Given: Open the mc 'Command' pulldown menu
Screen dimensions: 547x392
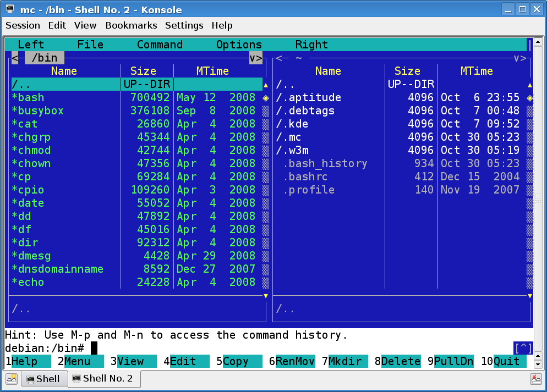Looking at the screenshot, I should (x=160, y=45).
